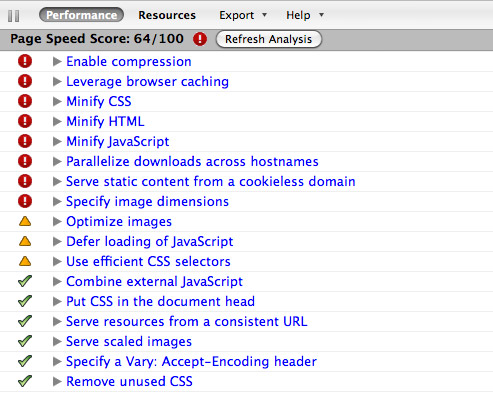
Task: Open the Serve scaled images link
Action: (129, 342)
